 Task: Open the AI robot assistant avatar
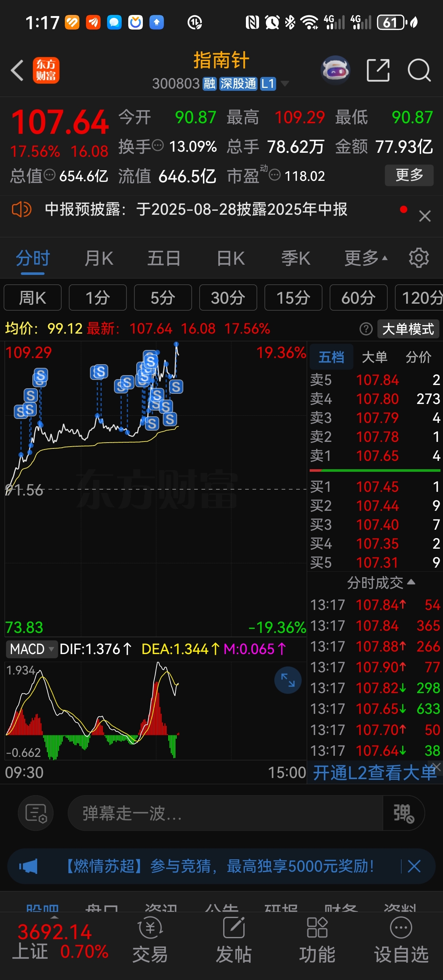(335, 70)
